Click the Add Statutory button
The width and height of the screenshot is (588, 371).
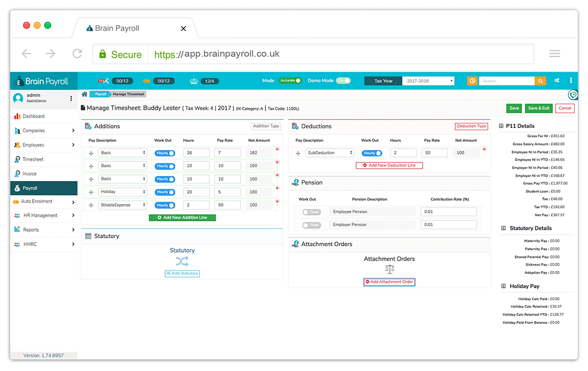(x=182, y=273)
